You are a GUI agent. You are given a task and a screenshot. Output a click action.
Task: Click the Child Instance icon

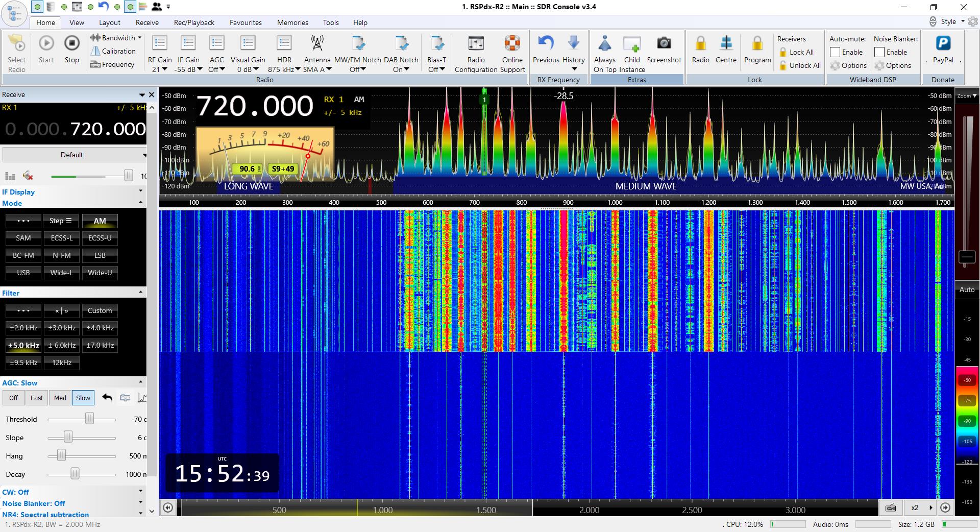[x=632, y=44]
